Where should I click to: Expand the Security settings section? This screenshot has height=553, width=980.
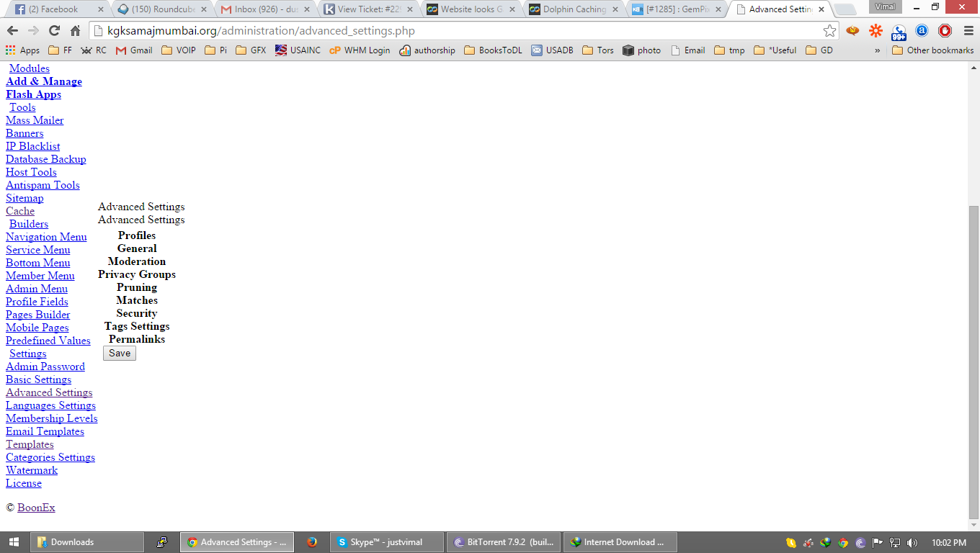click(x=137, y=313)
